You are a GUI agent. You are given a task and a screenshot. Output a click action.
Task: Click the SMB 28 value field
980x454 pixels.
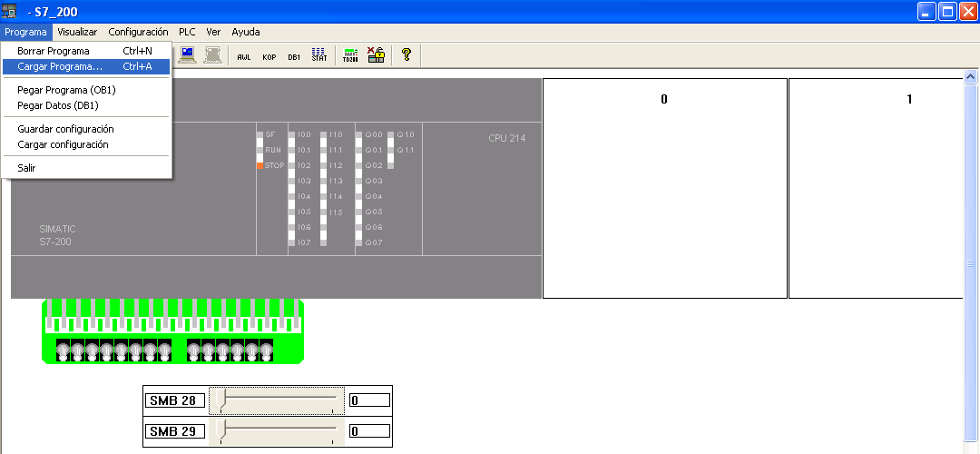369,400
